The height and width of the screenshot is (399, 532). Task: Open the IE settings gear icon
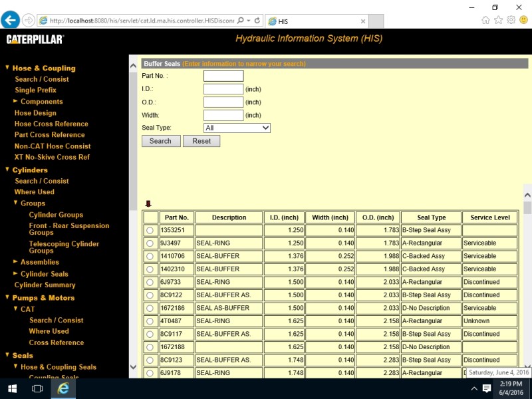pos(511,20)
